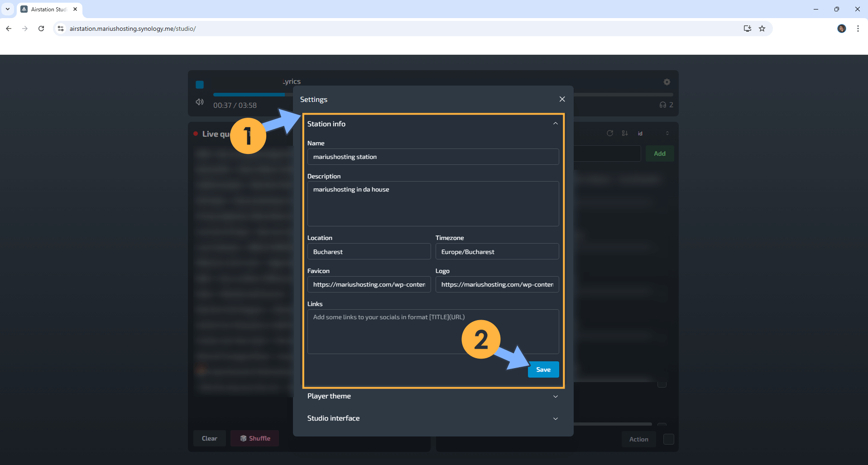The height and width of the screenshot is (465, 868).
Task: Collapse the Station info section chevron
Action: 555,124
